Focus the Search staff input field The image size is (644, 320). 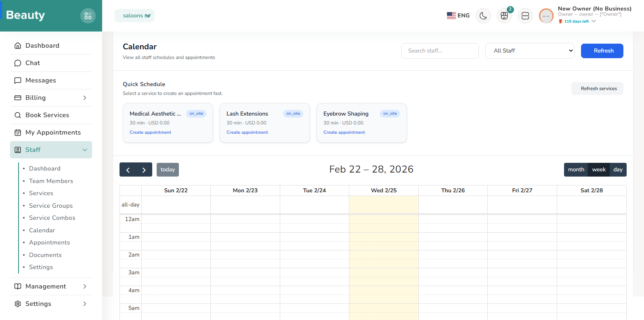[440, 51]
